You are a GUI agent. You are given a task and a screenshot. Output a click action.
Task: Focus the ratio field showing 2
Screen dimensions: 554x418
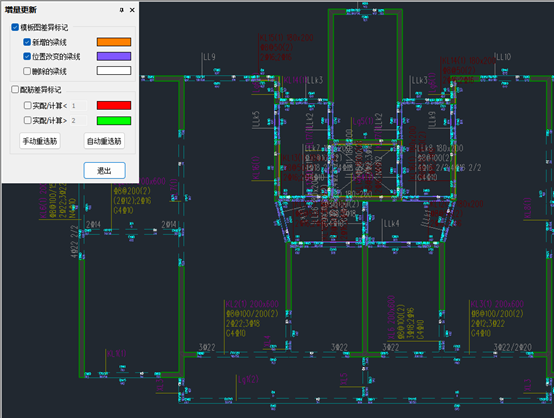tap(78, 120)
